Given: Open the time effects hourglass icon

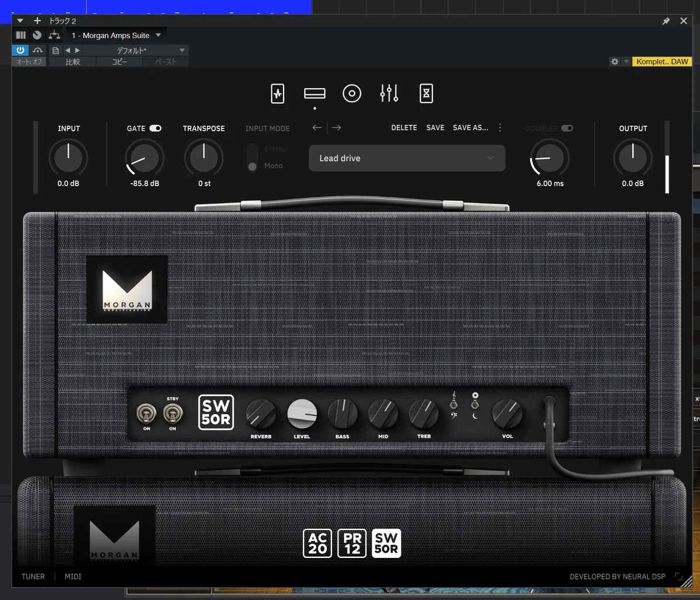Looking at the screenshot, I should coord(426,93).
